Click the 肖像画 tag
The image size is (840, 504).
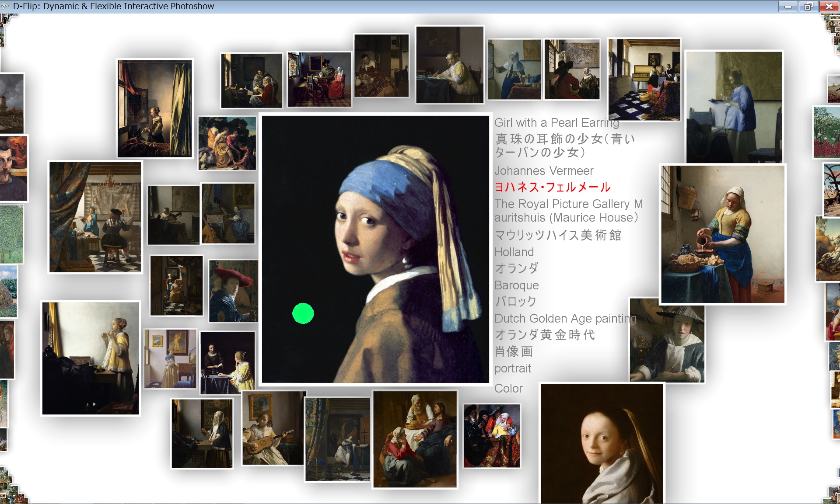(514, 351)
